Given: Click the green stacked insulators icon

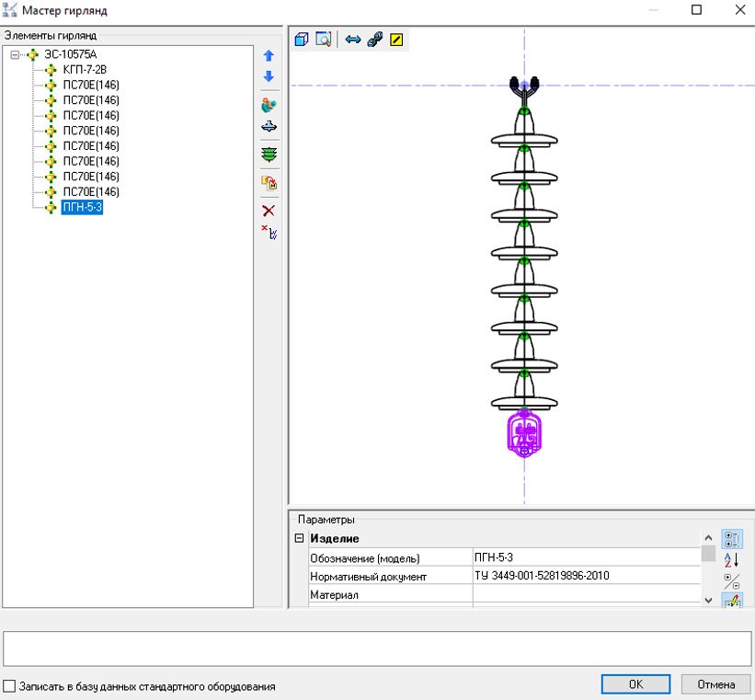Looking at the screenshot, I should click(269, 155).
